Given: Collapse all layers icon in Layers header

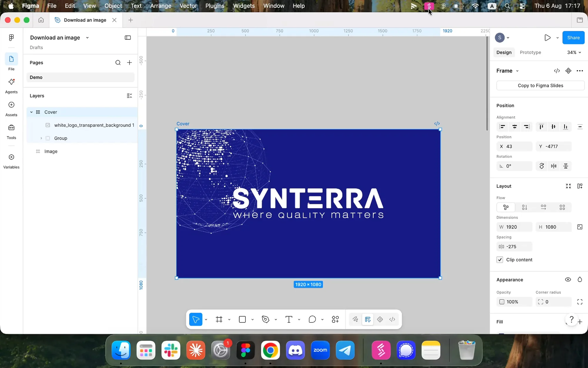Looking at the screenshot, I should (x=129, y=96).
